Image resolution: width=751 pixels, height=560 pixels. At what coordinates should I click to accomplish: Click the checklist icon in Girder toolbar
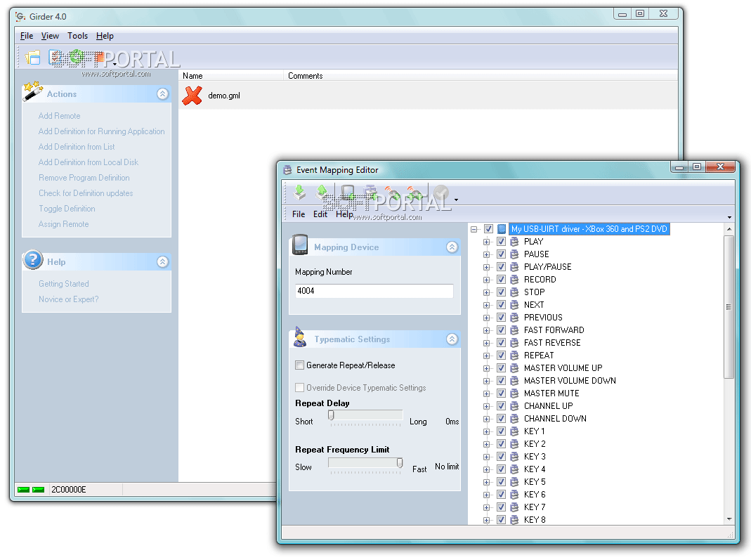(55, 58)
